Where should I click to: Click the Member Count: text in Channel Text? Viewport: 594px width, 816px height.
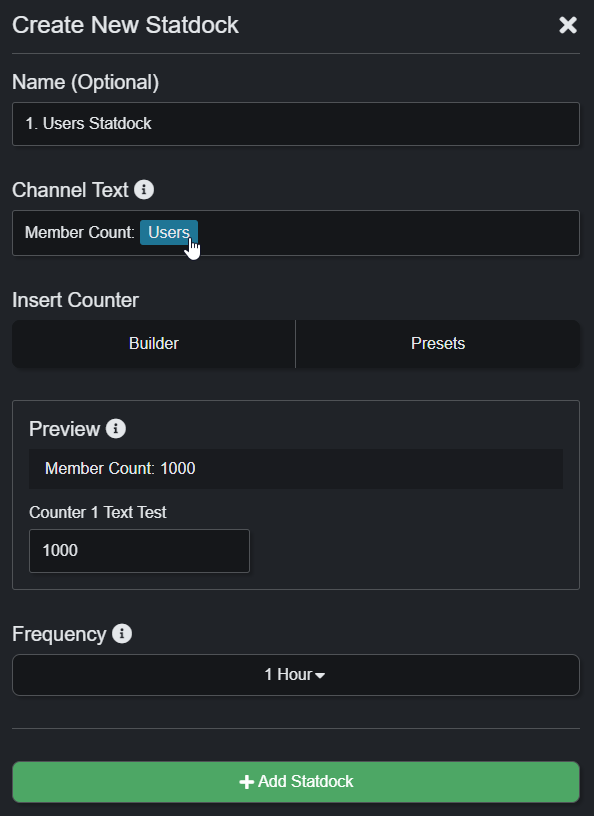80,233
